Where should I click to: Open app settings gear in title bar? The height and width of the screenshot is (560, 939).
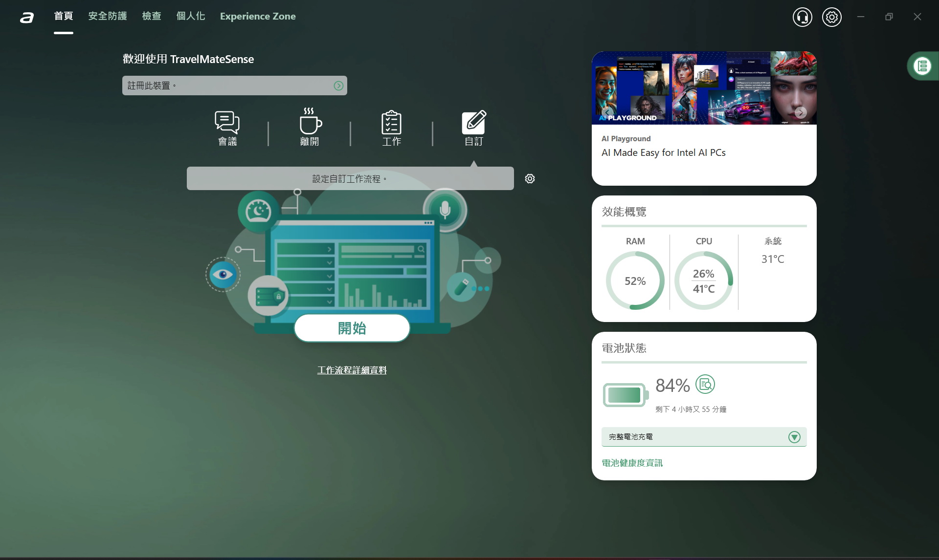point(831,17)
